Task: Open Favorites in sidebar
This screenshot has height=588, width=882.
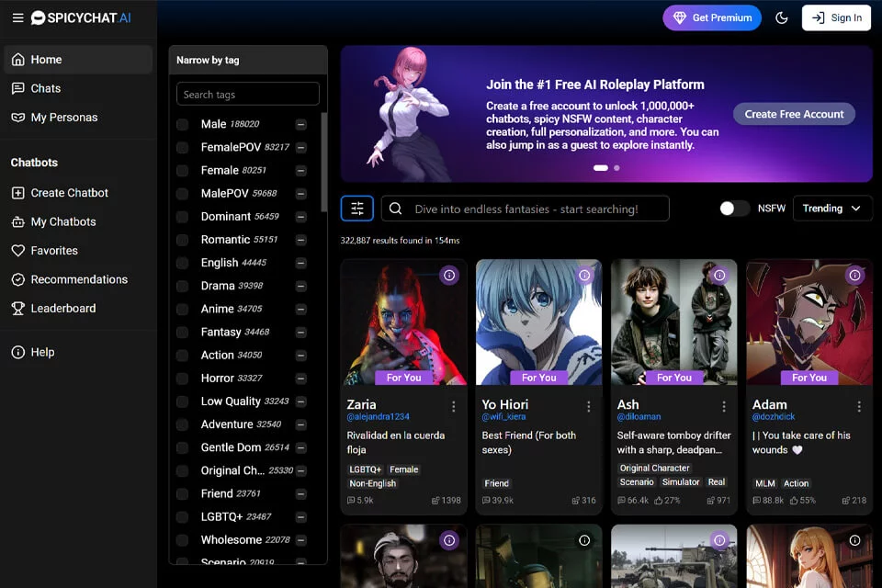Action: coord(78,251)
